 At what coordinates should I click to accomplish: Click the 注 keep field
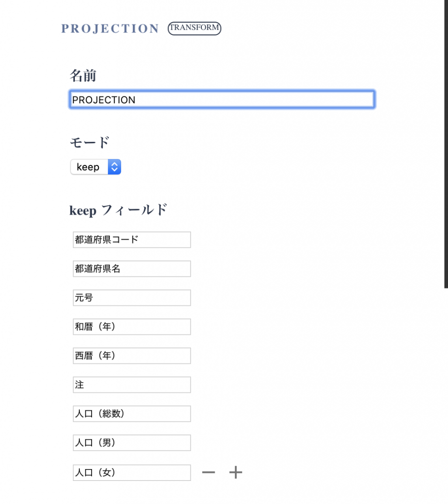[131, 385]
